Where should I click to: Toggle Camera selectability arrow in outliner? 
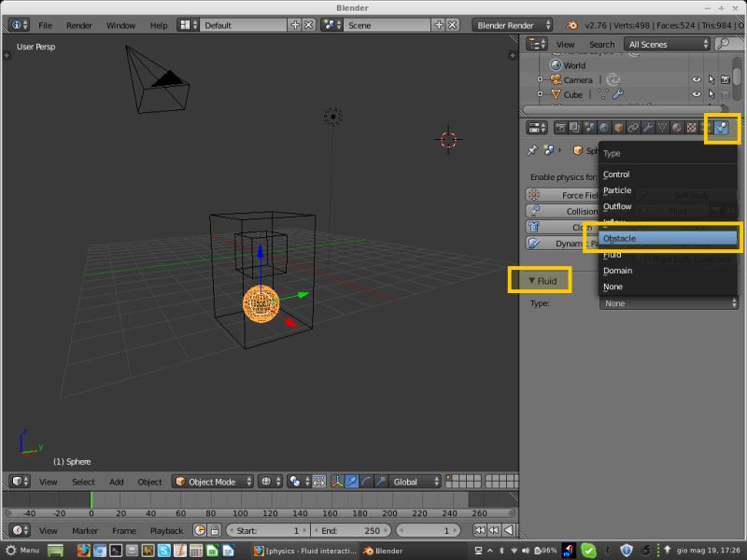point(712,79)
